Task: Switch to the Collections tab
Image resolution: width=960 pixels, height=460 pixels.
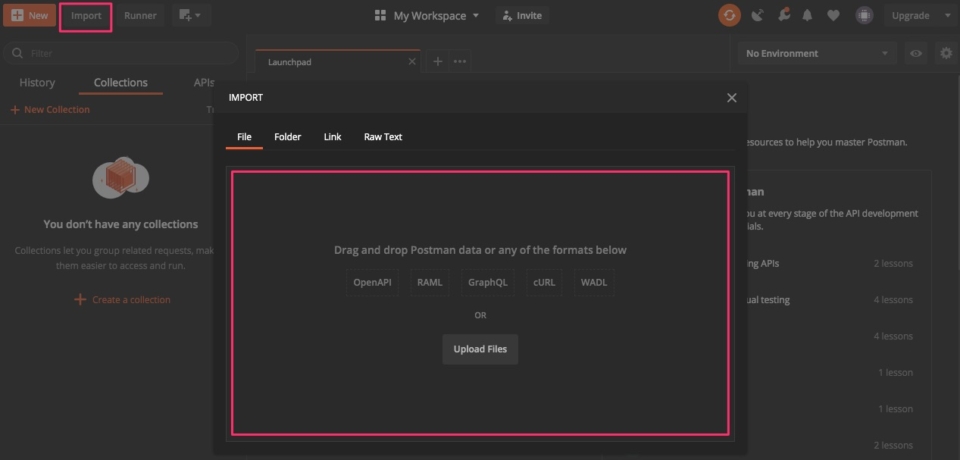Action: 121,83
